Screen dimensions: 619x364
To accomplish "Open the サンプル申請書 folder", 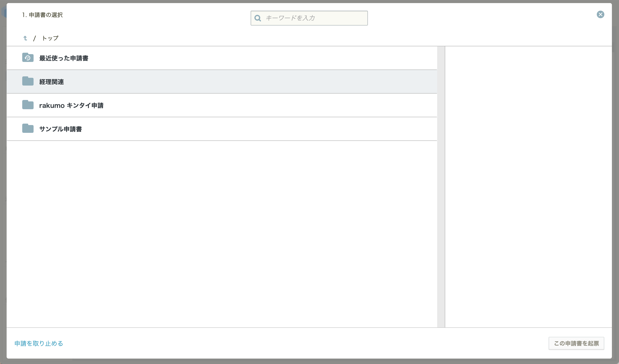I will point(222,129).
